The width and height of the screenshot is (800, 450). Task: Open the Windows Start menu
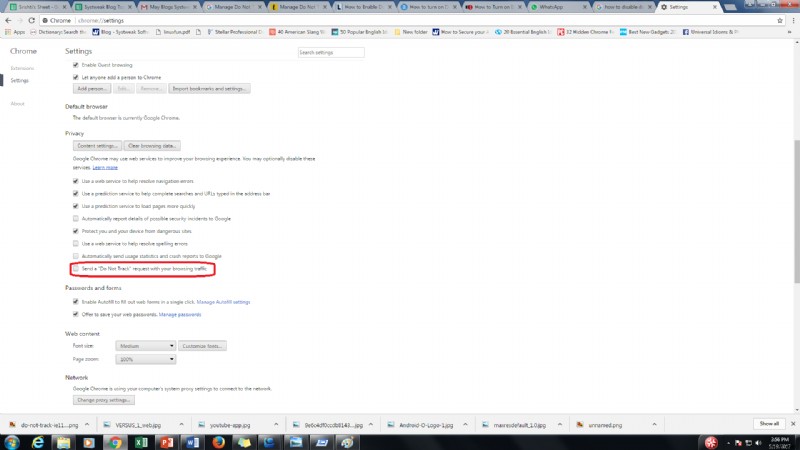(x=11, y=442)
